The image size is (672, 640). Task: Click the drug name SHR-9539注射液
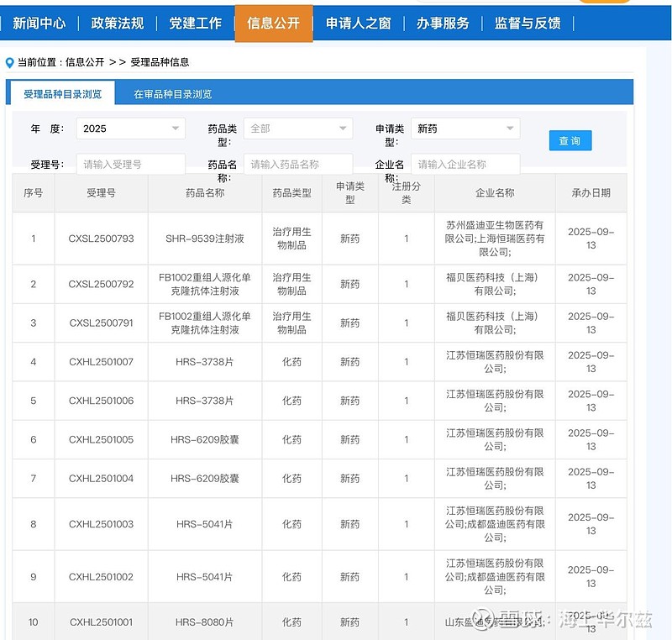coord(205,239)
